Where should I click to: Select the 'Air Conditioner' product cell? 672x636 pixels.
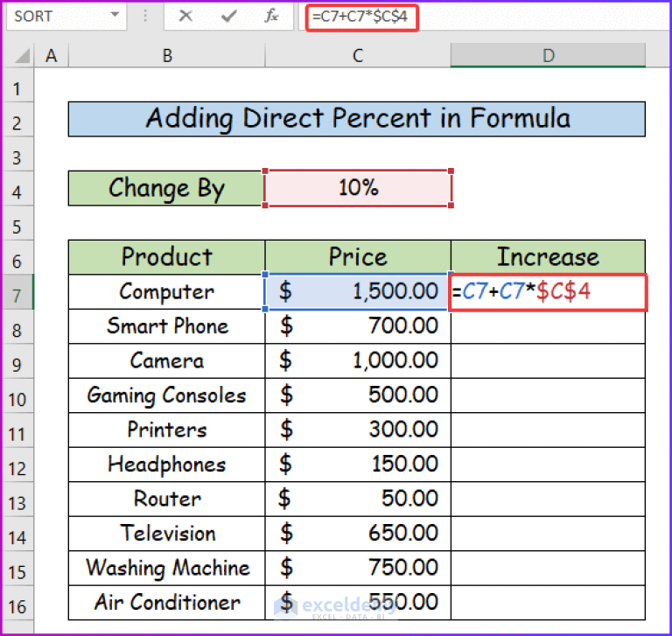point(167,603)
